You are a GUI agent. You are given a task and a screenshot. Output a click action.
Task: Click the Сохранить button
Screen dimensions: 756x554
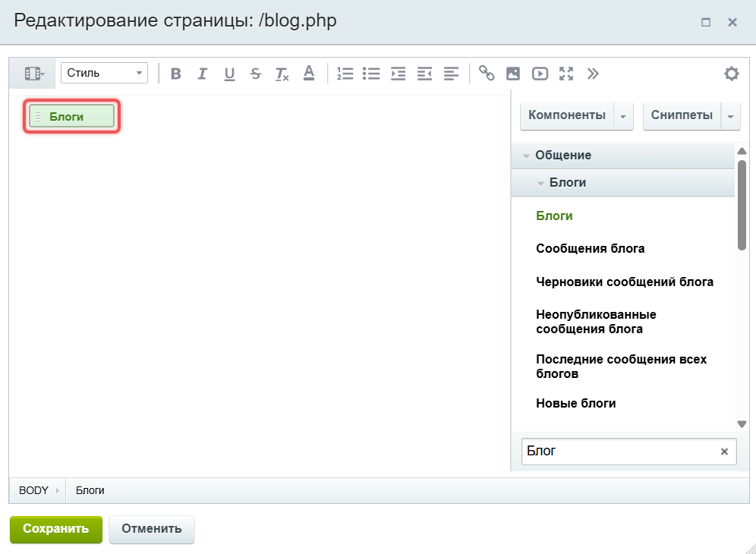pyautogui.click(x=56, y=530)
